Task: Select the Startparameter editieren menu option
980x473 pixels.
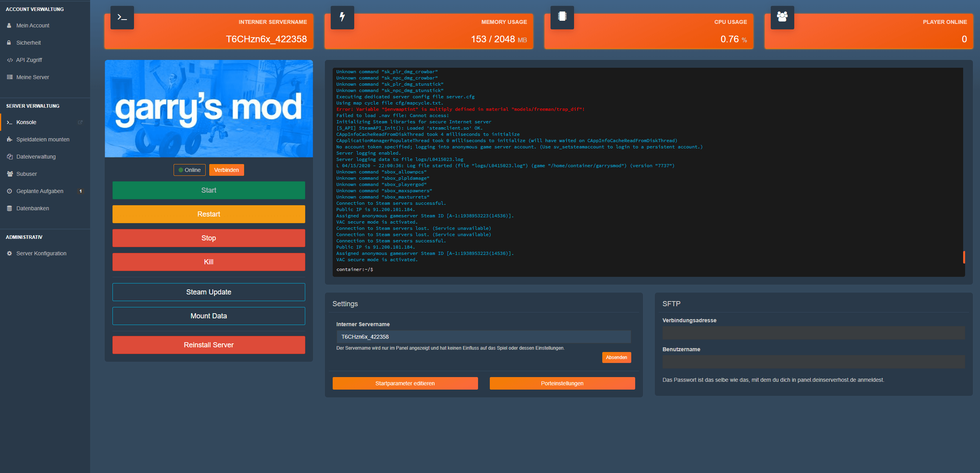Action: (405, 383)
